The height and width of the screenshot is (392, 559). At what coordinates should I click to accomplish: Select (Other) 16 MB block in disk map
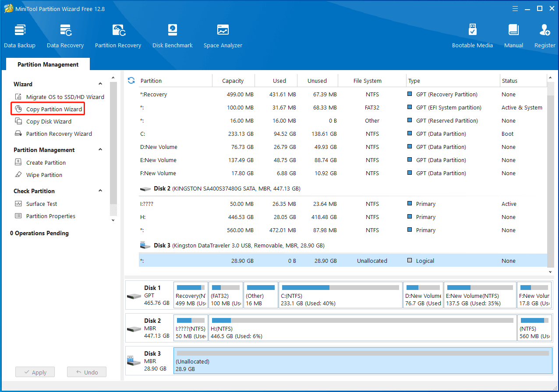[x=261, y=295]
